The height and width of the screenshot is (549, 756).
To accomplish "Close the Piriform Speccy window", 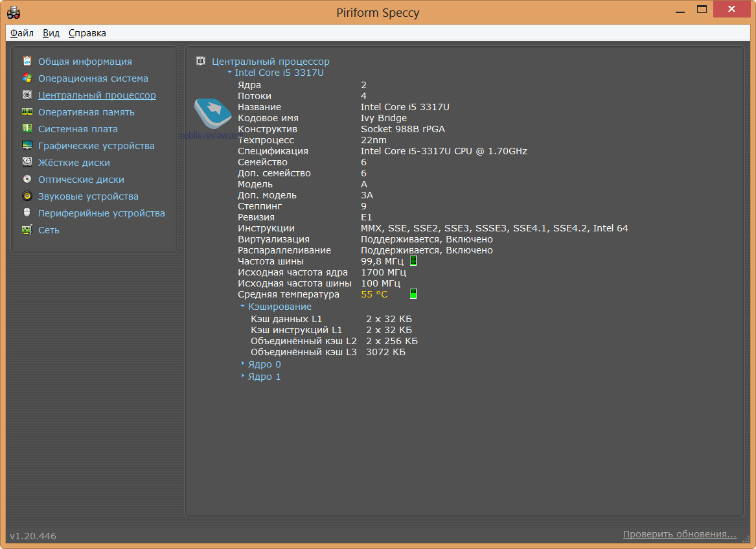I will click(732, 9).
